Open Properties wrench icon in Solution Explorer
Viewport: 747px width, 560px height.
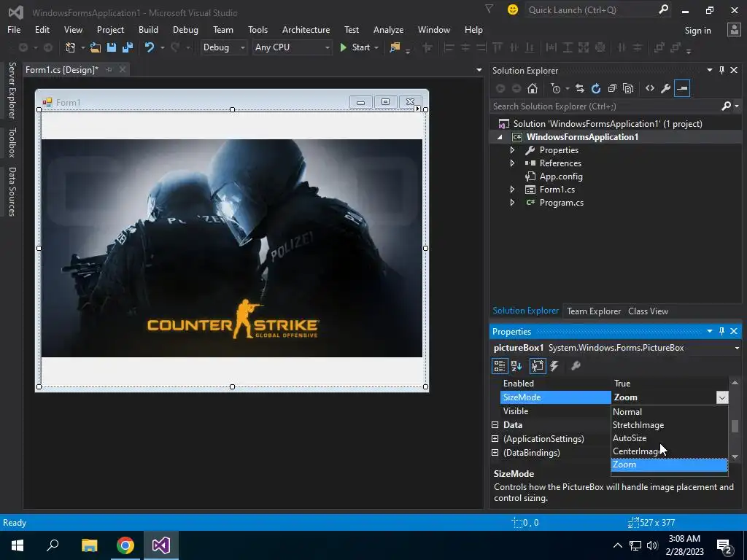tap(665, 88)
